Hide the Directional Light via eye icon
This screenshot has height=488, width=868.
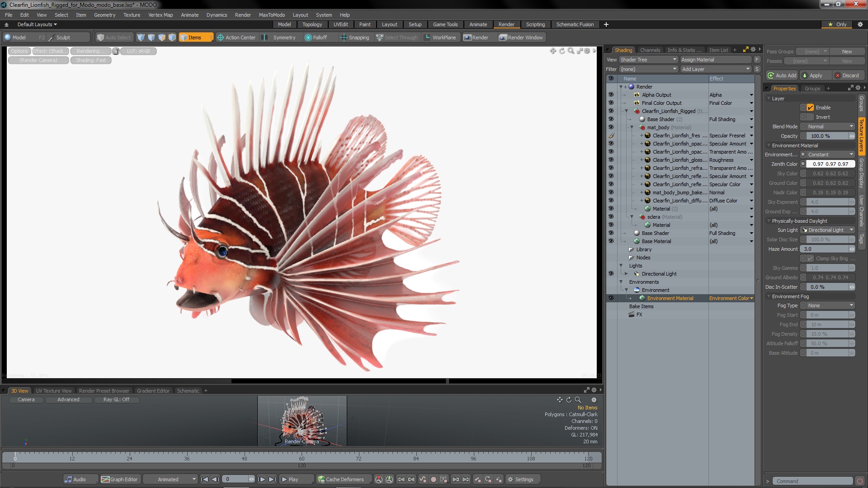click(611, 274)
